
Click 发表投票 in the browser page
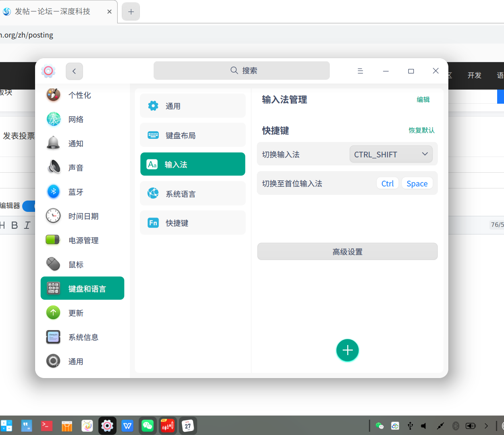19,136
